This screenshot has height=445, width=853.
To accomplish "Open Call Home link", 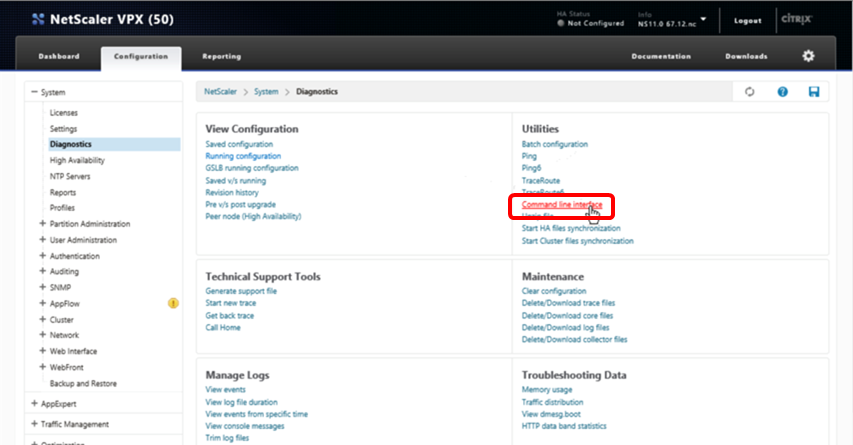I will [x=223, y=327].
